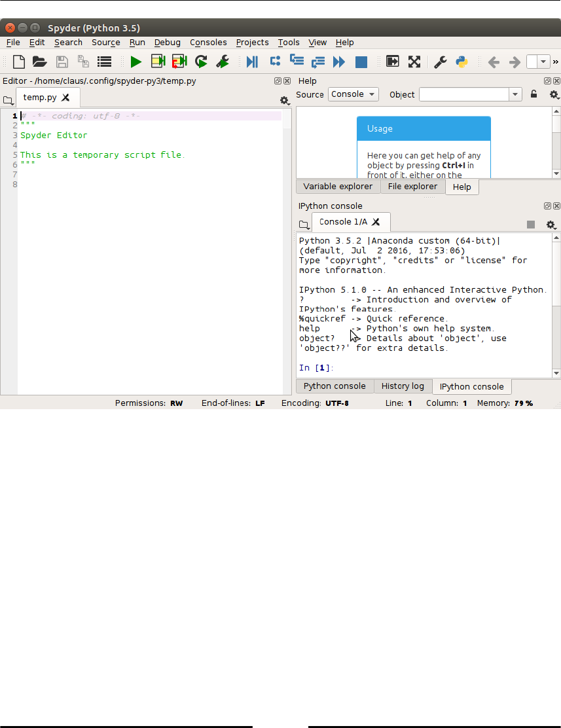Screen dimensions: 561x728
Task: Run the file with green play button
Action: point(136,62)
